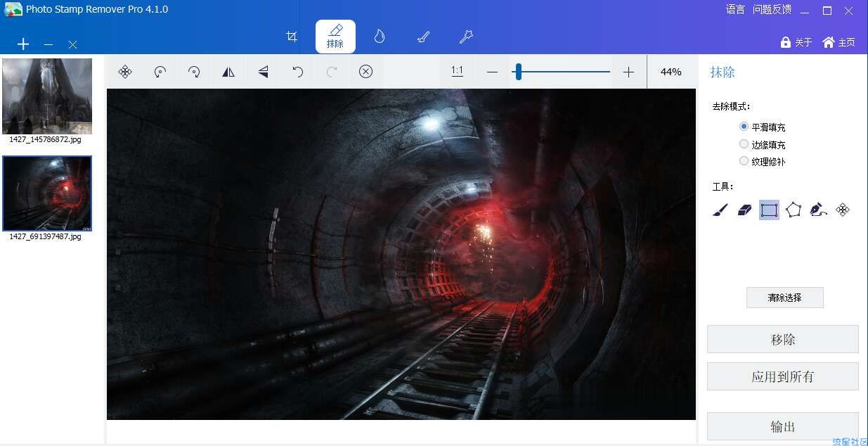Open 问题反馈 feedback link
Screen dimensions: 868x446
[772, 10]
